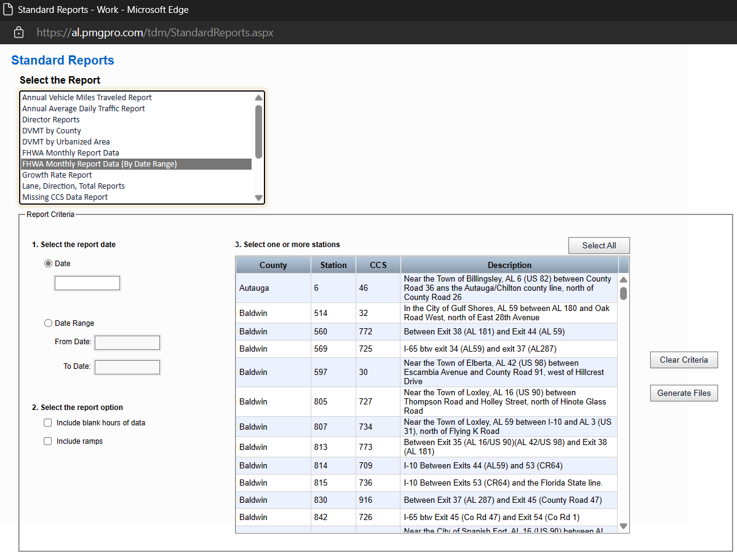This screenshot has width=737, height=560.
Task: Select Baldwin station 842 row
Action: coord(426,517)
